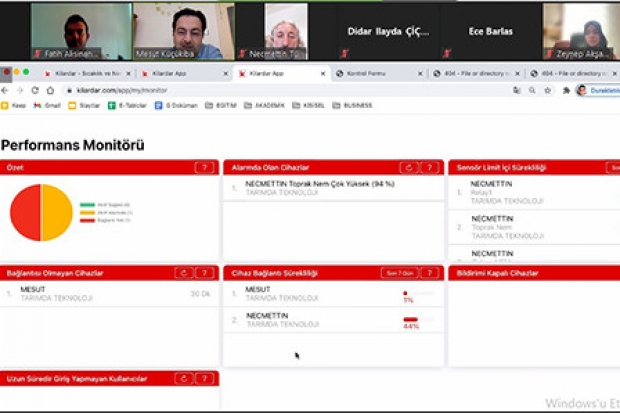Switch to the Kontrol Paneli browser tab
This screenshot has width=620, height=413.
pos(375,73)
